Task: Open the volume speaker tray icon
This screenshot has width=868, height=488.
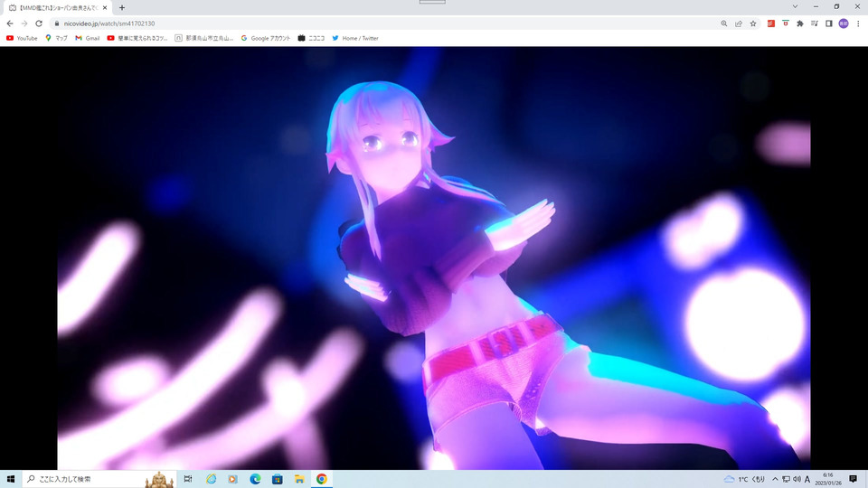Action: click(797, 479)
